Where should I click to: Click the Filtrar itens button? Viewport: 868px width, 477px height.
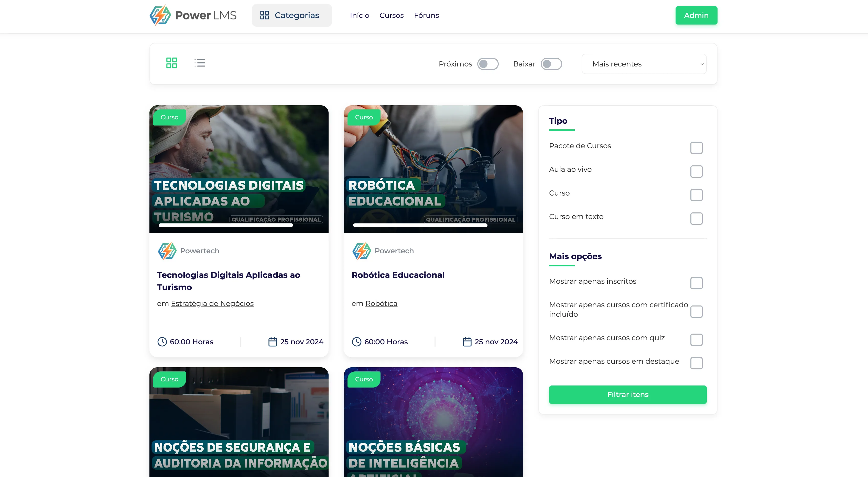click(627, 394)
